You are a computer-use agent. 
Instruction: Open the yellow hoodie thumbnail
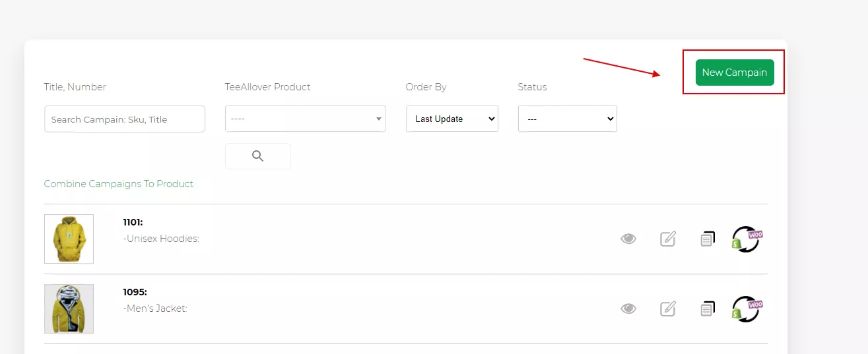(x=69, y=239)
